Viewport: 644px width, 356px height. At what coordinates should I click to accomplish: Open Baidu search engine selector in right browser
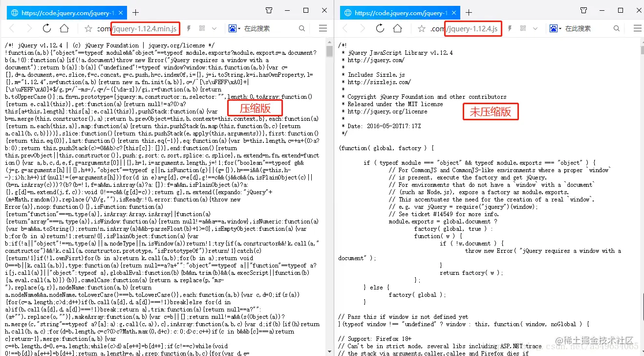tap(556, 29)
